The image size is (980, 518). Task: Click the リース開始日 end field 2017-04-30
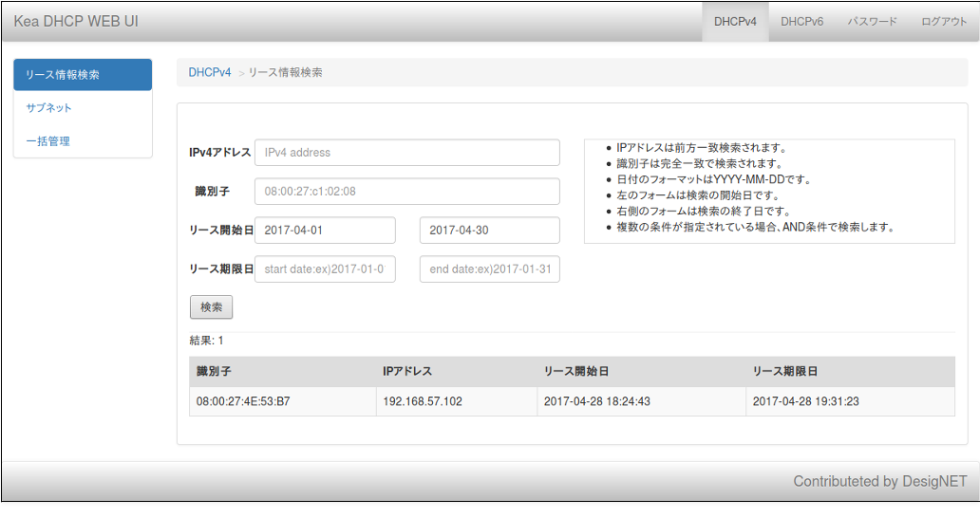click(x=489, y=231)
